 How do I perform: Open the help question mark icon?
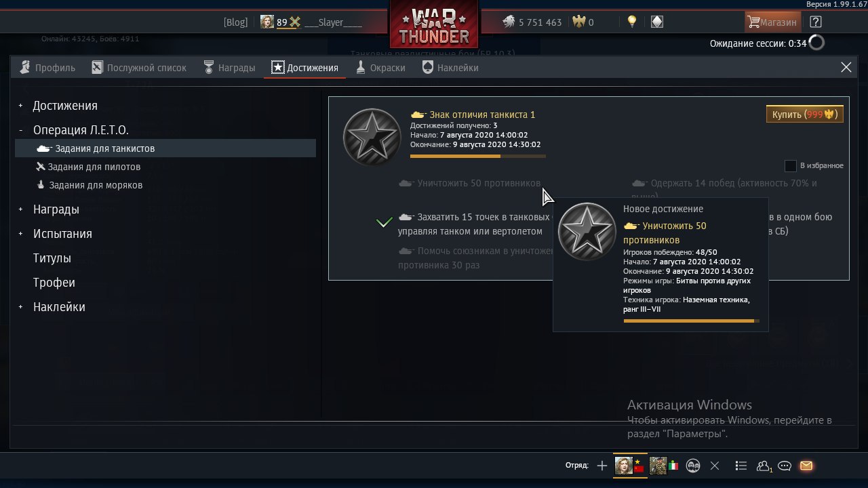[816, 22]
